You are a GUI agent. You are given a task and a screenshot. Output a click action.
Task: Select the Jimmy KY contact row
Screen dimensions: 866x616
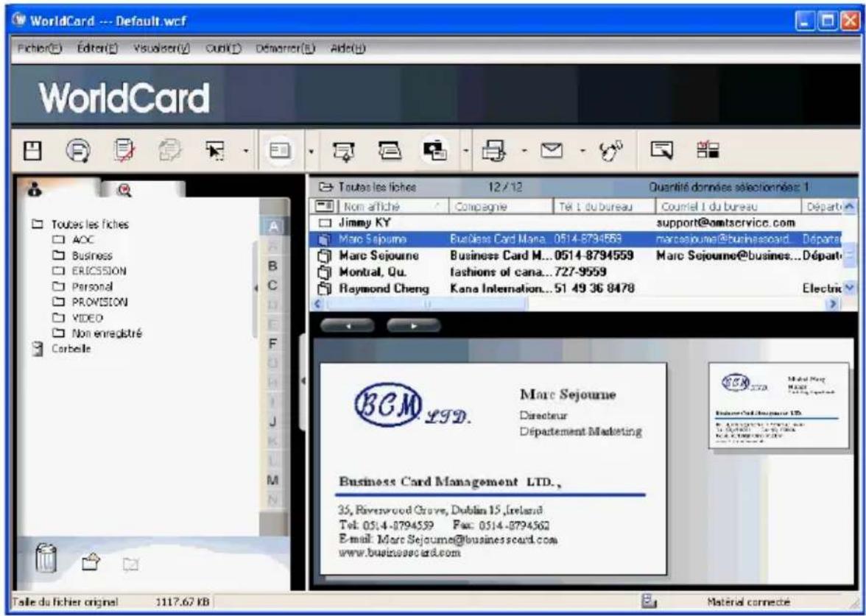pyautogui.click(x=577, y=223)
